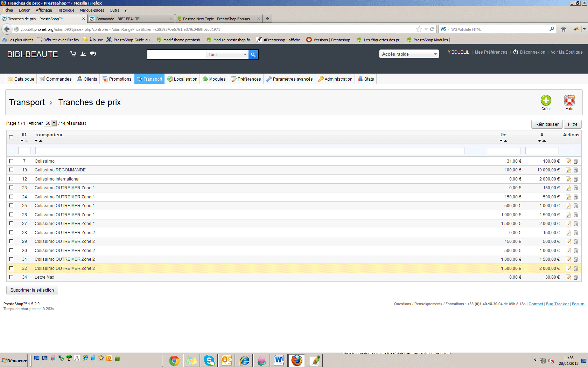Screen dimensions: 588x368
Task: Click Mes Préférences link
Action: [x=491, y=52]
